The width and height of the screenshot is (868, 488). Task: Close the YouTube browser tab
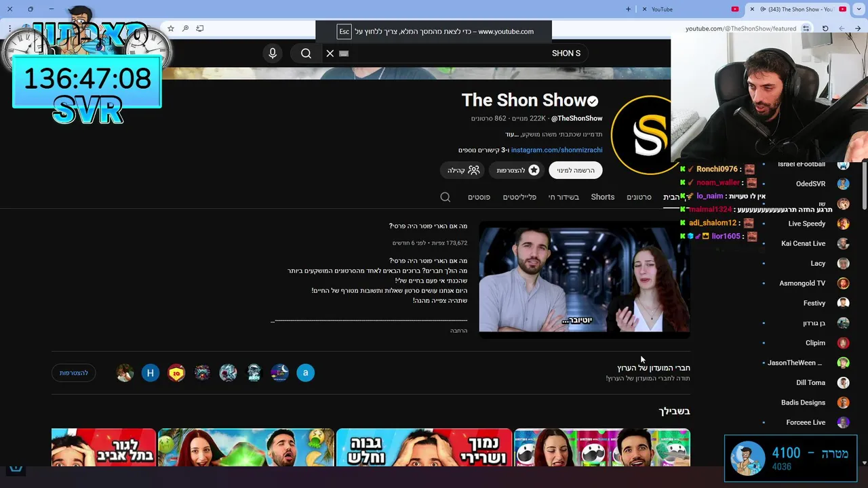tap(645, 9)
